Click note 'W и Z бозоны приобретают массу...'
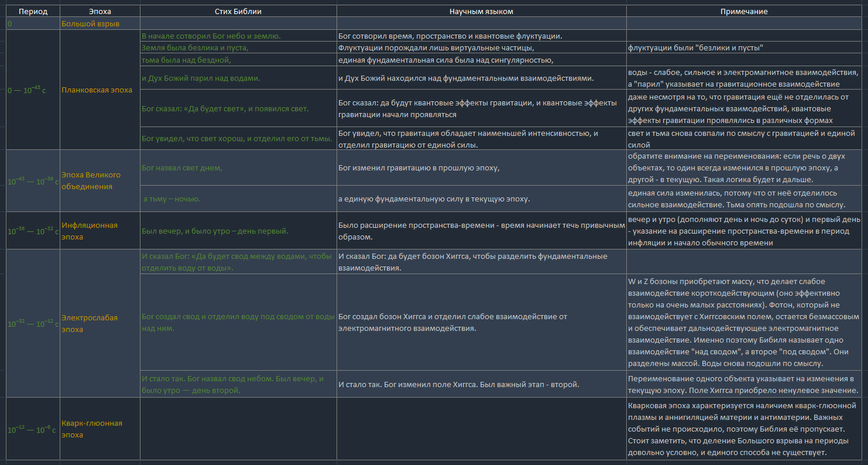 [744, 322]
